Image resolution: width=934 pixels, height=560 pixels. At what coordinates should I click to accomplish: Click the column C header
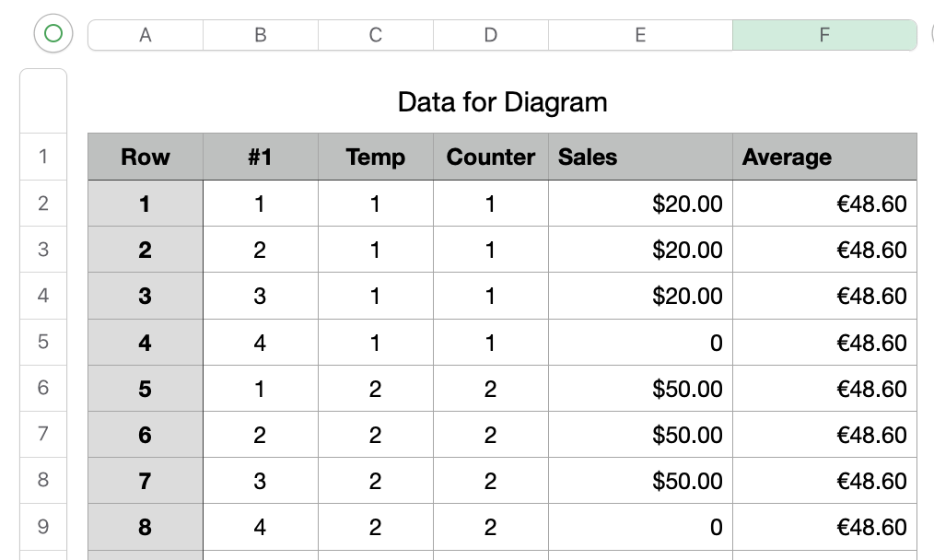[x=376, y=35]
